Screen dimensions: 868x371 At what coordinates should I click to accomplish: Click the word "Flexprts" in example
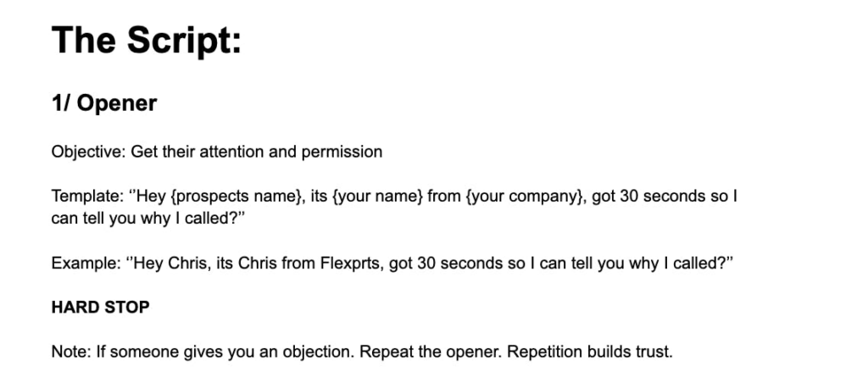point(352,263)
